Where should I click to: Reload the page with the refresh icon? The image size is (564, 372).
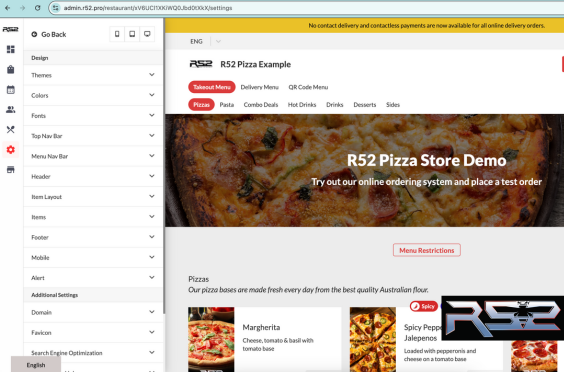point(37,8)
